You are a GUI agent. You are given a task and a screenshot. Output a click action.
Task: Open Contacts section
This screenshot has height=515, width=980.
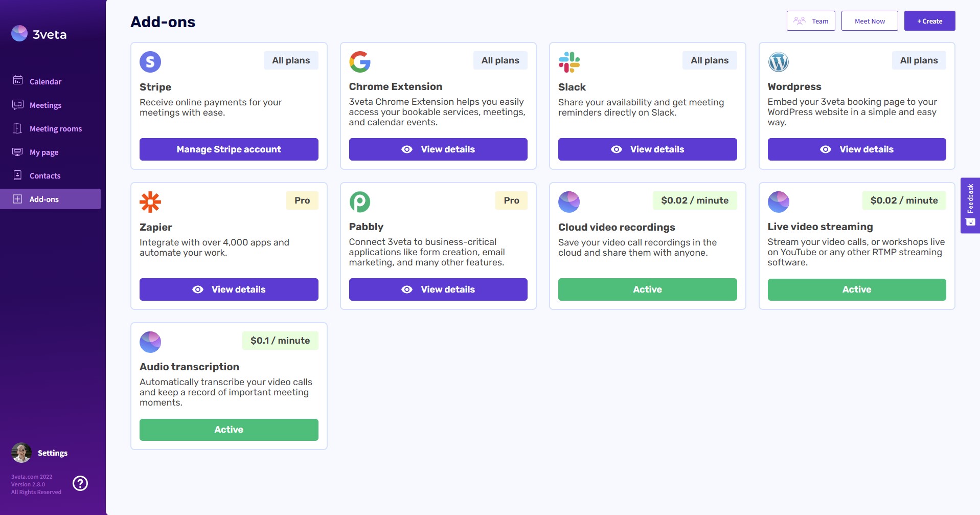(51, 175)
